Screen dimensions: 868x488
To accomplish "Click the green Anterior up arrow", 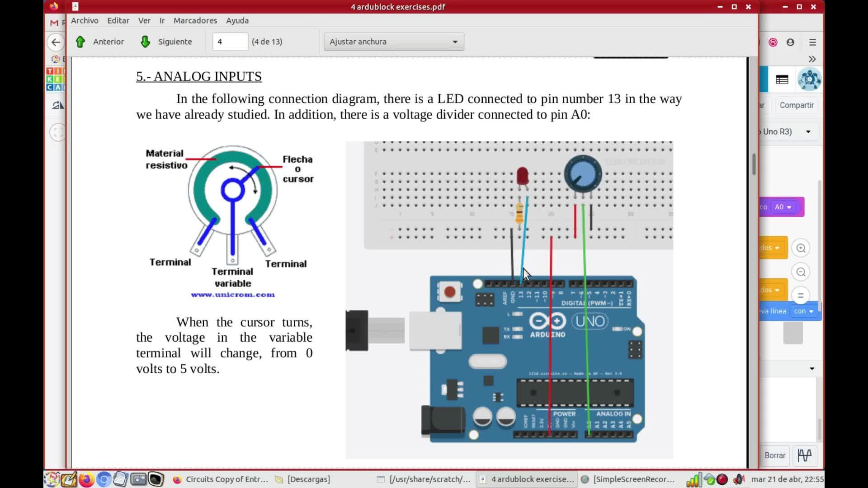I will click(80, 42).
